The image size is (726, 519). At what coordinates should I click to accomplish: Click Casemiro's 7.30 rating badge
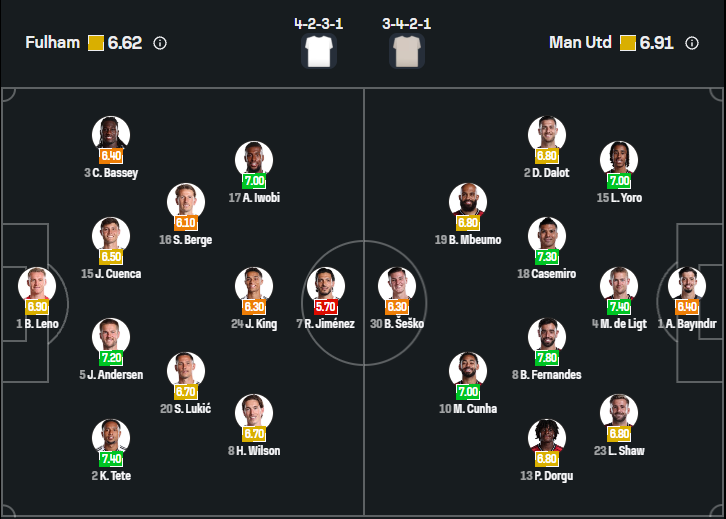(547, 257)
